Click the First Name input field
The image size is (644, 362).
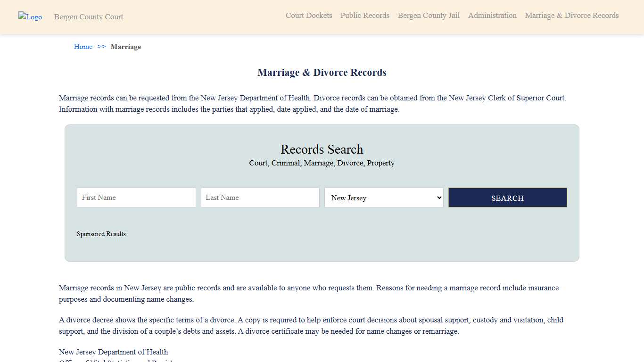coord(136,197)
